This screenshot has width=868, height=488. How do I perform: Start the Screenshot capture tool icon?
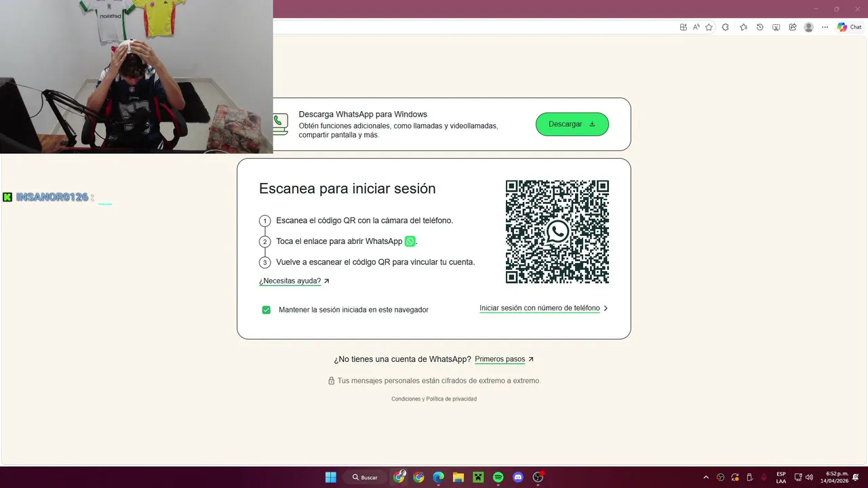(776, 27)
